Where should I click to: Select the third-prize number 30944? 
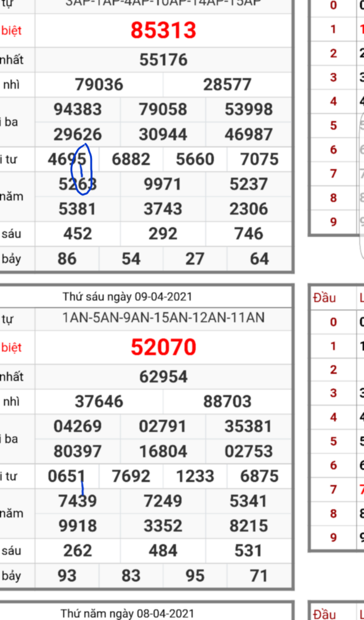click(163, 134)
